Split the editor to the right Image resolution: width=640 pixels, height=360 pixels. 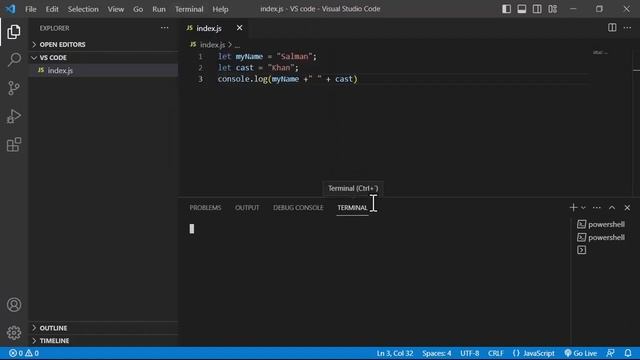click(x=612, y=28)
